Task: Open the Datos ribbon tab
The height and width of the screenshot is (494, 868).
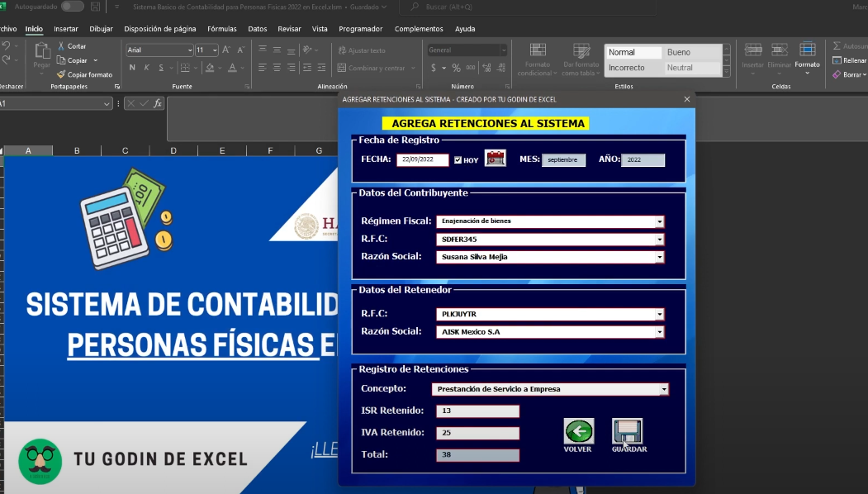Action: pos(258,29)
